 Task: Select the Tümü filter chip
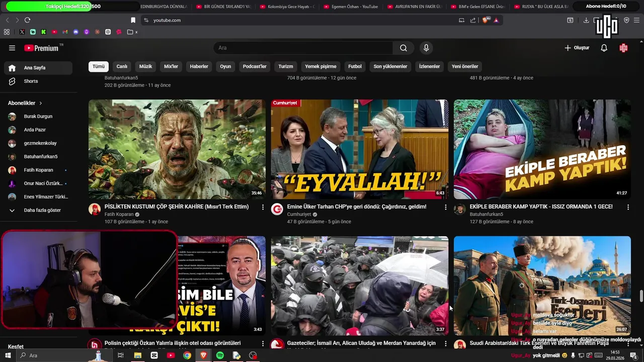click(99, 66)
